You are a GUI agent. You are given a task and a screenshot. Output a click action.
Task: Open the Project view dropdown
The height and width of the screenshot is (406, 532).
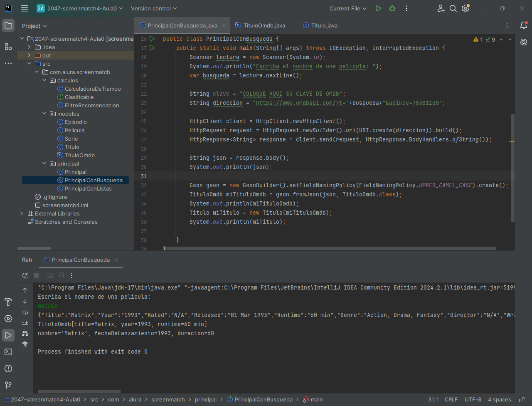(34, 26)
